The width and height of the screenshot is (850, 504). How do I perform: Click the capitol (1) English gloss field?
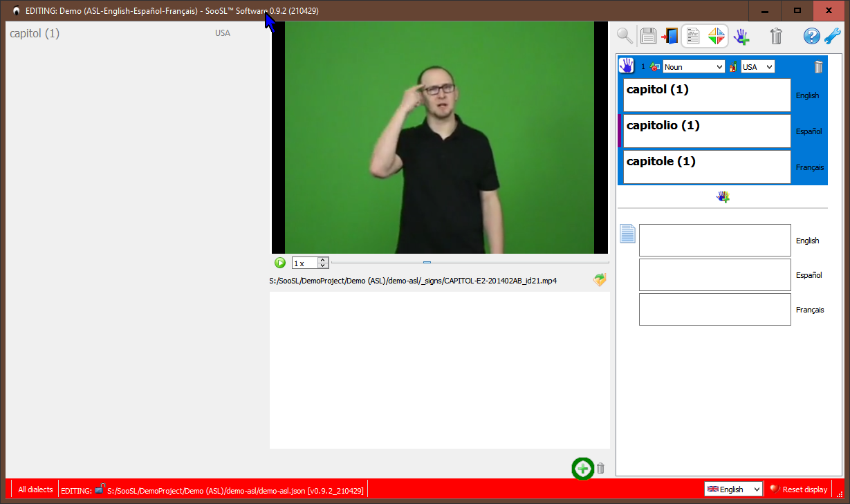tap(707, 95)
